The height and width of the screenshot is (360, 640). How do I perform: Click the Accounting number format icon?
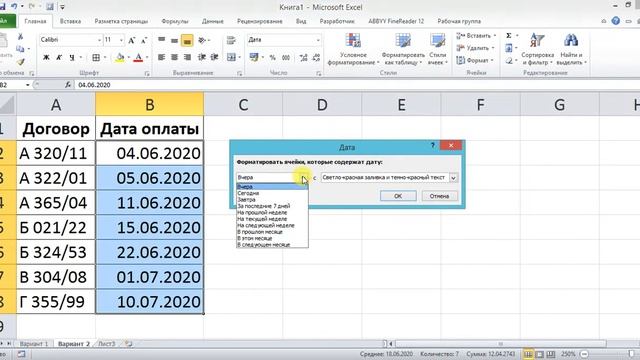coord(254,58)
